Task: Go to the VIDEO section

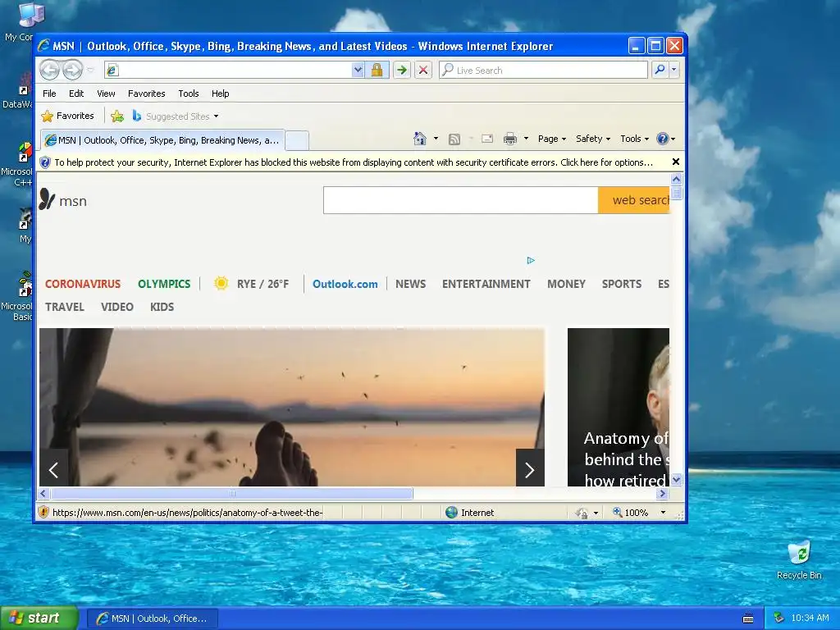Action: (x=116, y=307)
